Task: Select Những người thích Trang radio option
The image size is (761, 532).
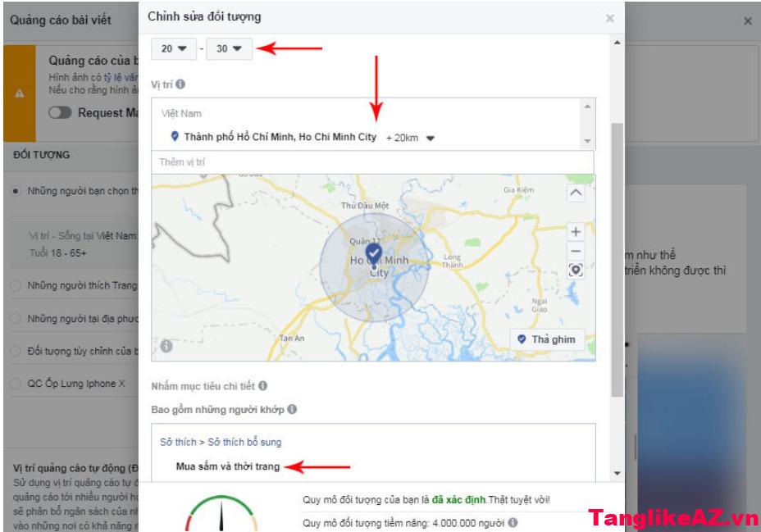Action: click(x=16, y=285)
